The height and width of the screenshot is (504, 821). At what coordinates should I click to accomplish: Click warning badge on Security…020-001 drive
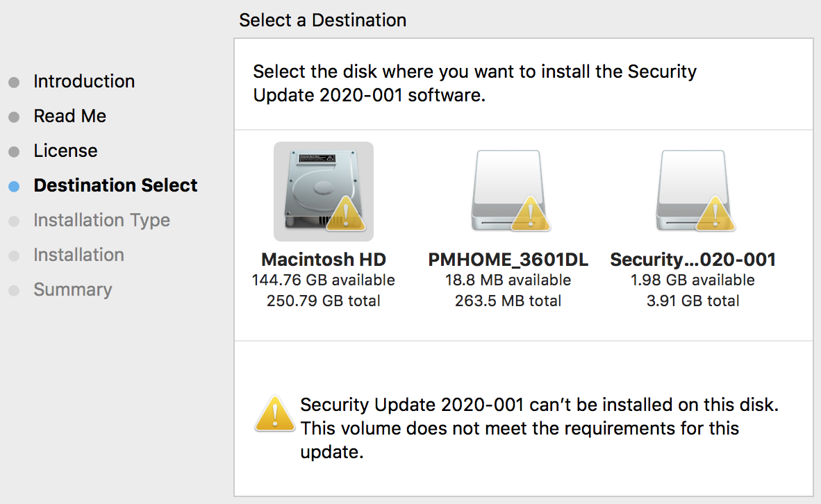pyautogui.click(x=716, y=215)
